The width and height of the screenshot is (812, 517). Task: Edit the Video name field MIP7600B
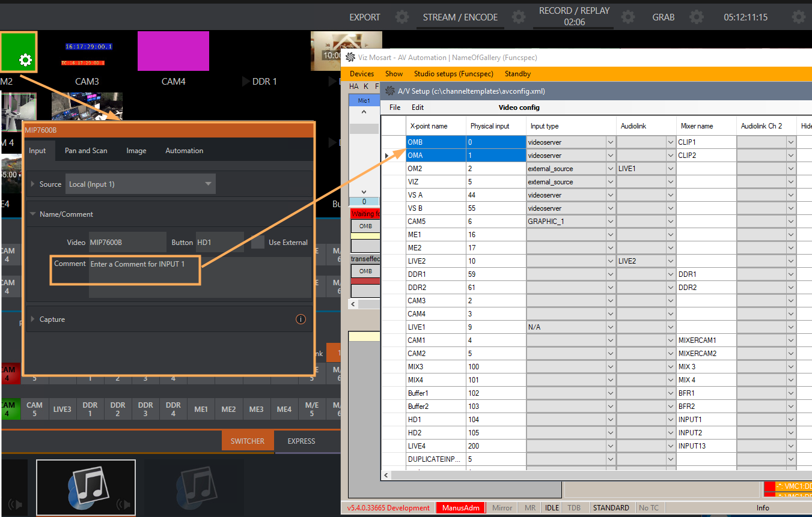127,242
